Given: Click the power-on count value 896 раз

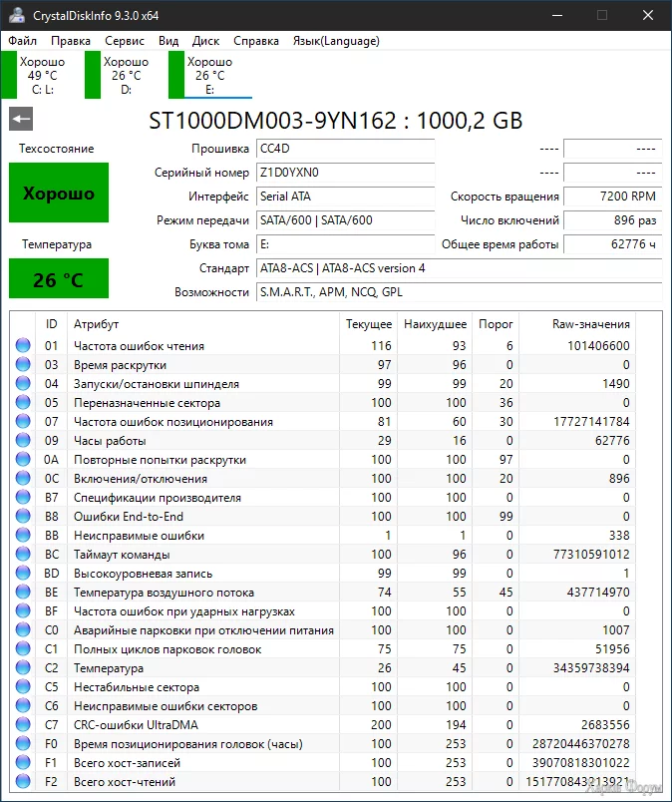Looking at the screenshot, I should tap(612, 220).
